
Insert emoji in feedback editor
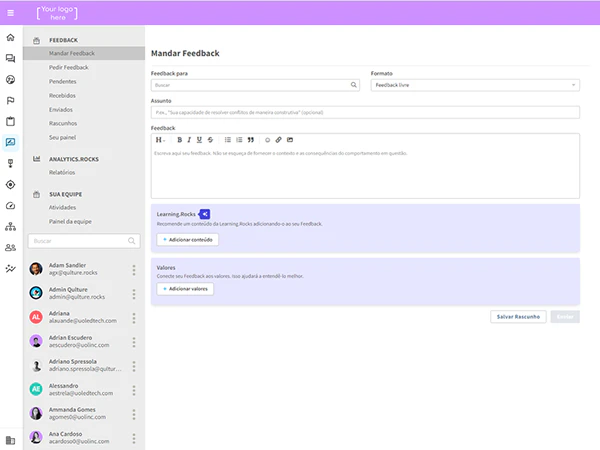(267, 140)
